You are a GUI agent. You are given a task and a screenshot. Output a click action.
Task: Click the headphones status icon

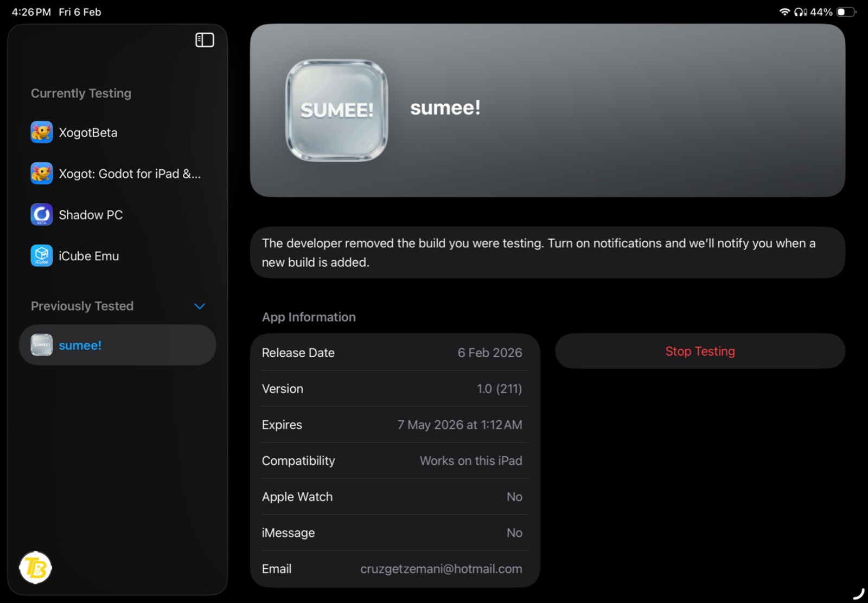coord(800,12)
